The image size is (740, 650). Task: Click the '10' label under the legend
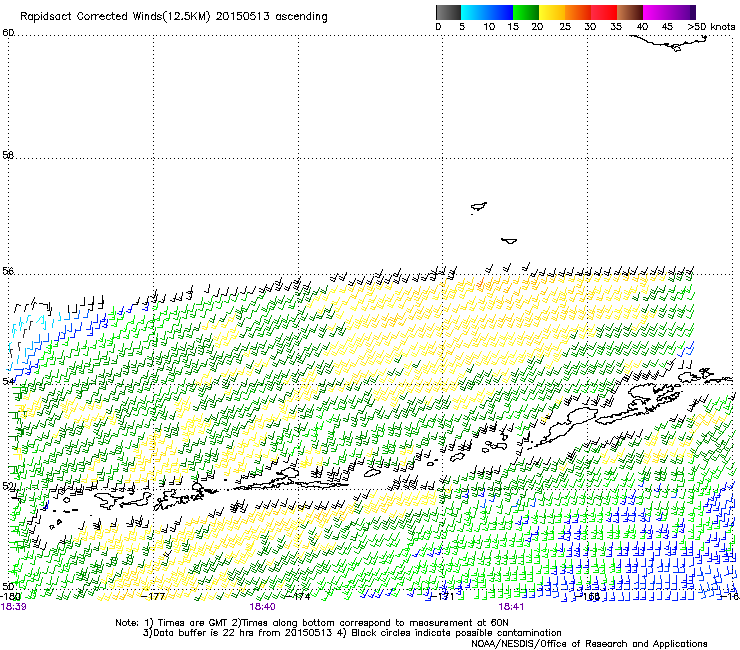(x=489, y=27)
